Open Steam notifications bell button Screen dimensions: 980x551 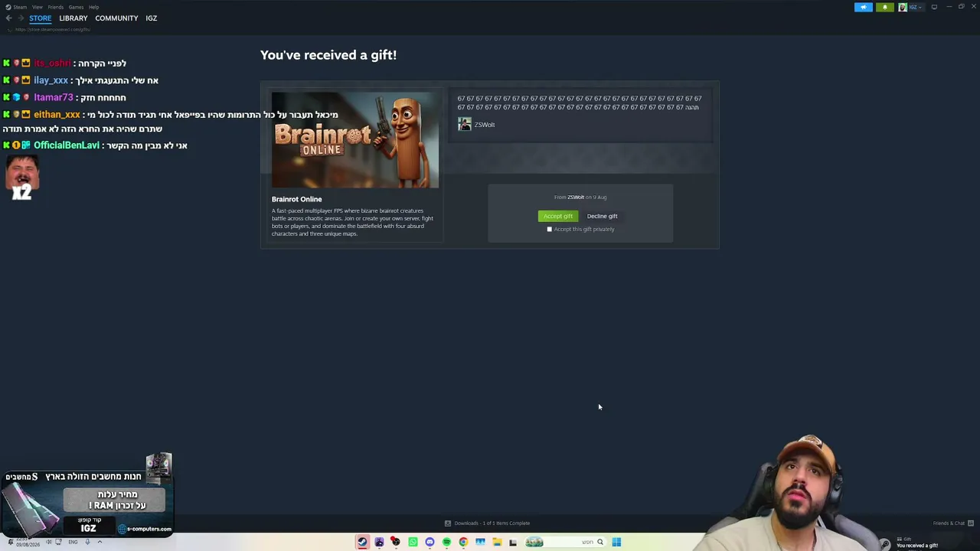click(884, 7)
